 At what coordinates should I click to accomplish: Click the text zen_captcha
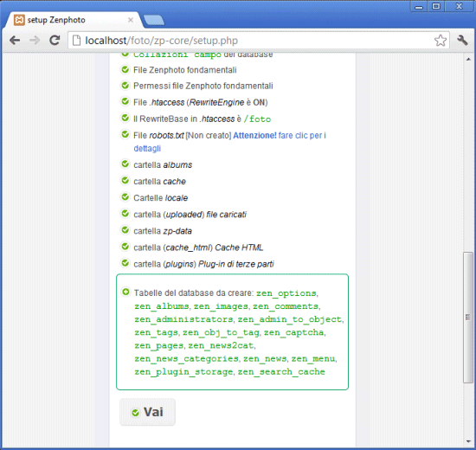click(293, 332)
